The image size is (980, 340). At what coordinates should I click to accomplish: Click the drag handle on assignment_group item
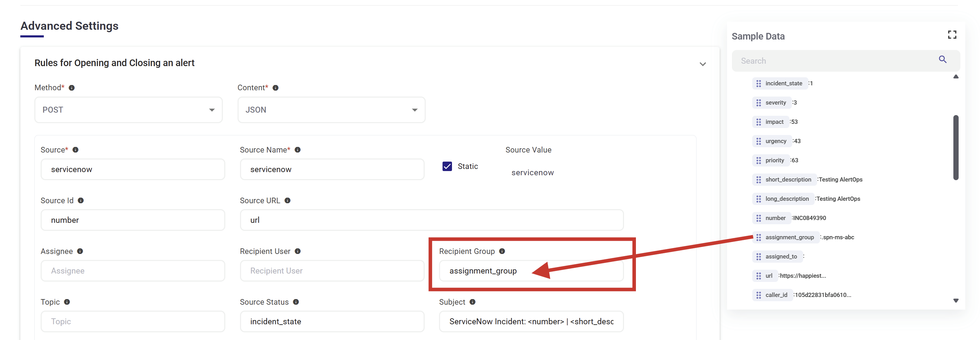[758, 238]
